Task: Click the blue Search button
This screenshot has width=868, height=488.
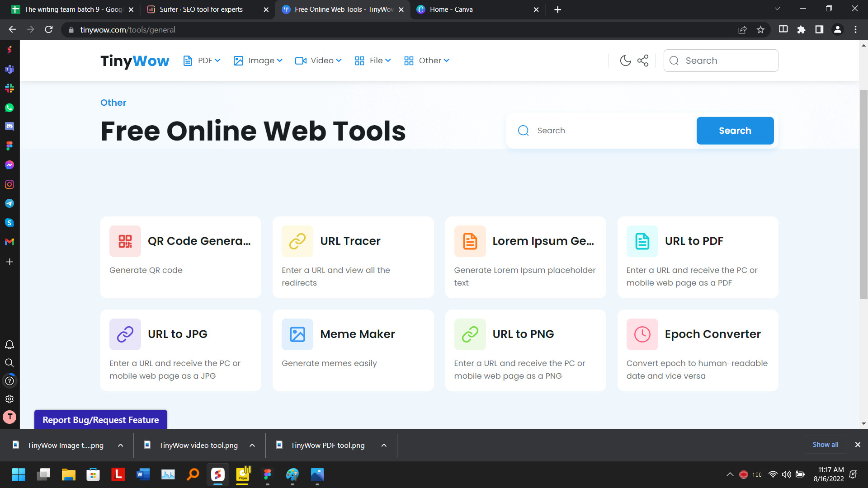Action: [735, 131]
